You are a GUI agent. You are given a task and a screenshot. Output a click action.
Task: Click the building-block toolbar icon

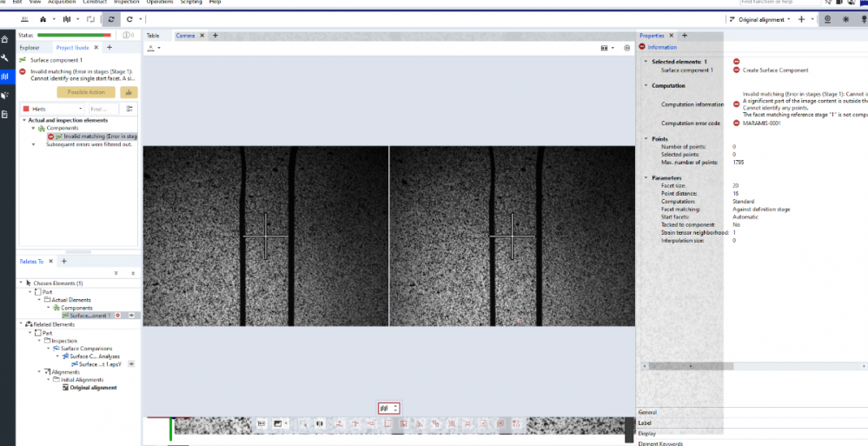pyautogui.click(x=43, y=19)
